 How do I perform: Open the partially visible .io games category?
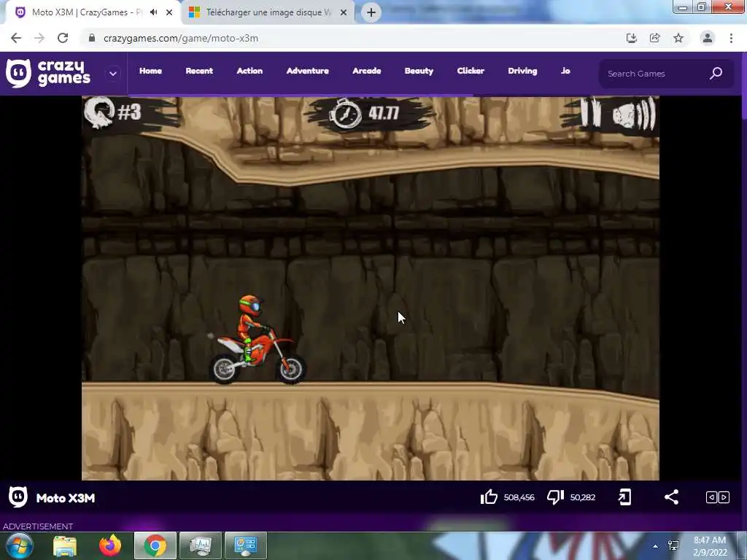click(565, 71)
